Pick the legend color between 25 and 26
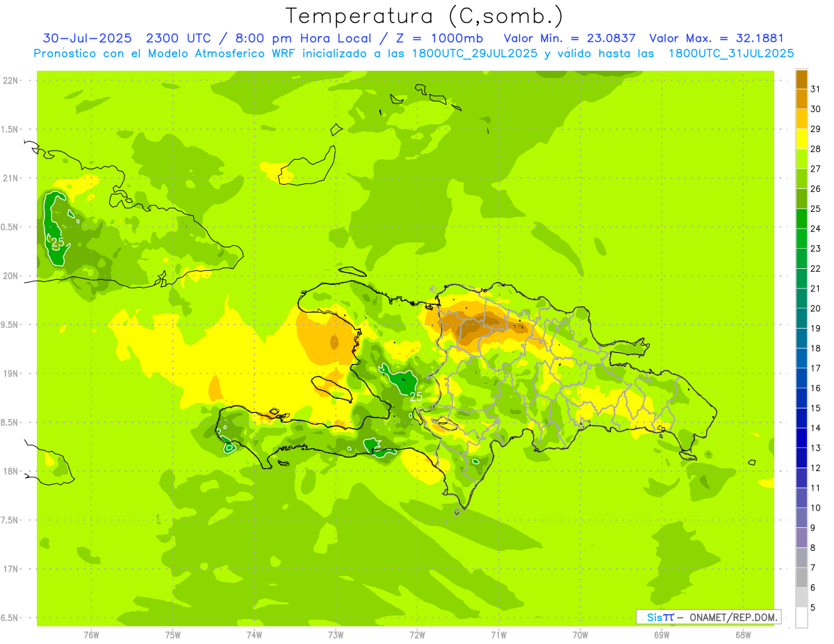Image resolution: width=834 pixels, height=644 pixels. point(801,198)
